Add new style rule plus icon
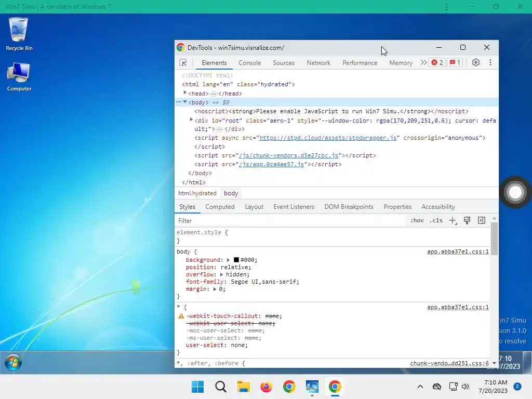Image resolution: width=532 pixels, height=399 pixels. click(x=453, y=220)
